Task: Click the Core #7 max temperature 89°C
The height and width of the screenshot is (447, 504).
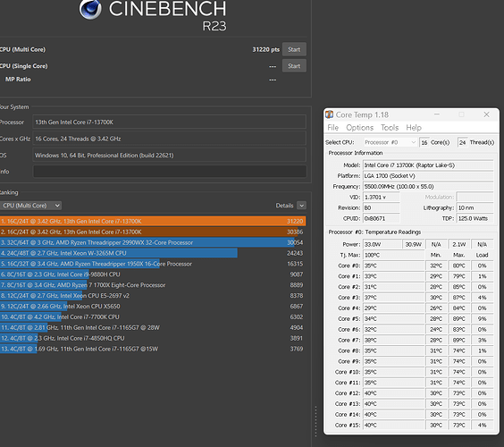Action: [x=459, y=340]
